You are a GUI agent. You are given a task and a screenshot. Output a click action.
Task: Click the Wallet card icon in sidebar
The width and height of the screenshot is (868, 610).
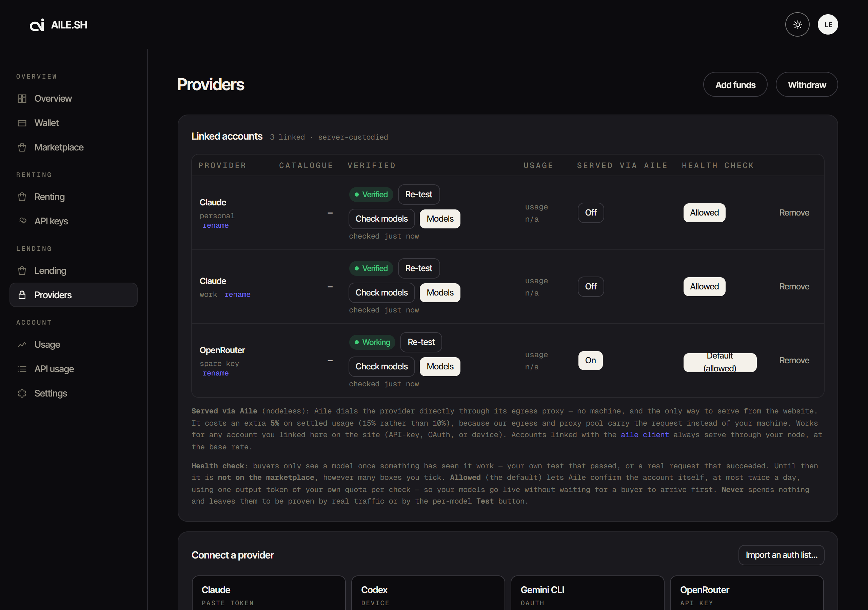(x=22, y=123)
